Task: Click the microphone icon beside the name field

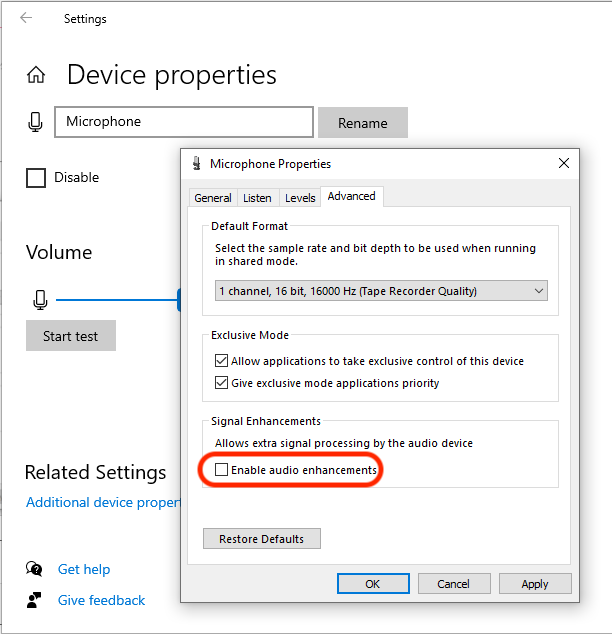Action: pyautogui.click(x=36, y=122)
